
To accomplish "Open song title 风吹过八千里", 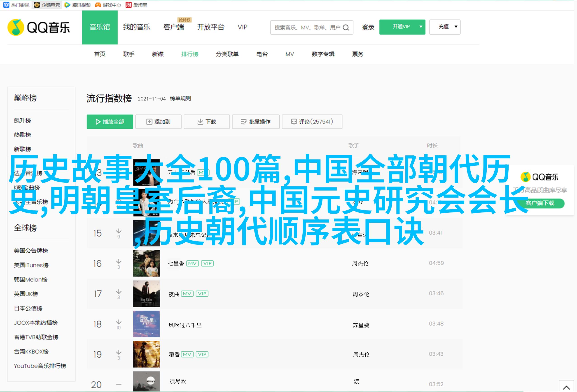I will click(x=185, y=325).
